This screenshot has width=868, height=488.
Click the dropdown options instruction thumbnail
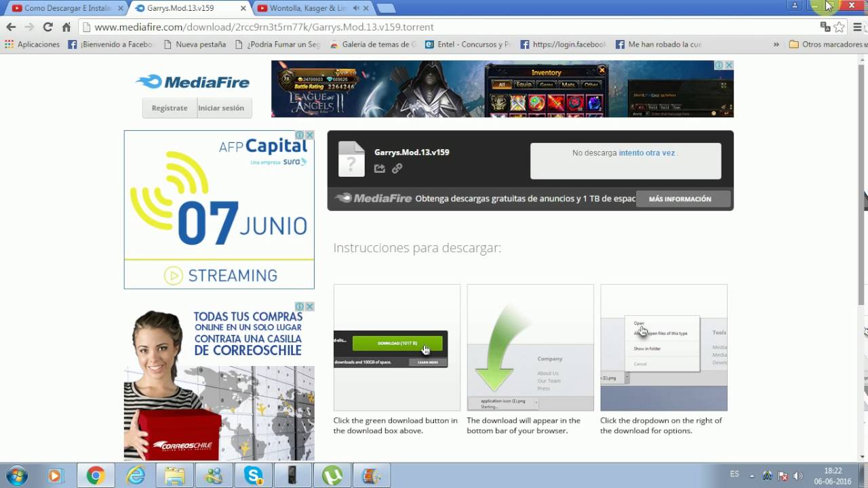(664, 347)
